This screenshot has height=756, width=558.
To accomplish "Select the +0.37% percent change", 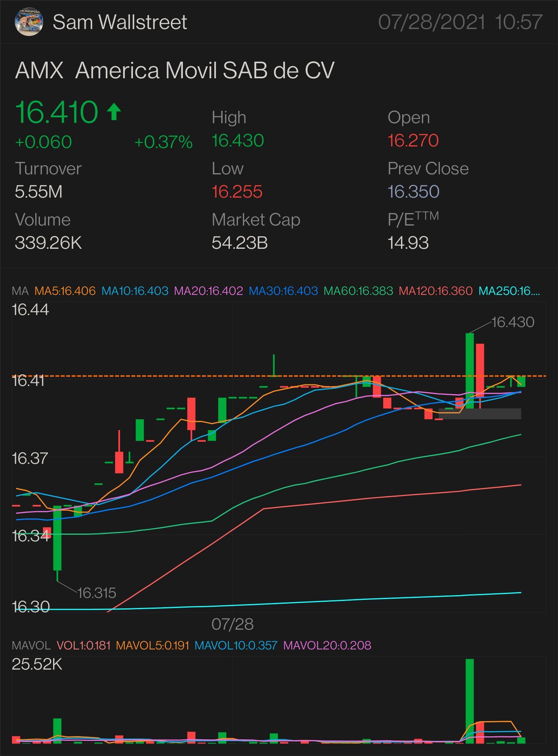I will pyautogui.click(x=163, y=142).
